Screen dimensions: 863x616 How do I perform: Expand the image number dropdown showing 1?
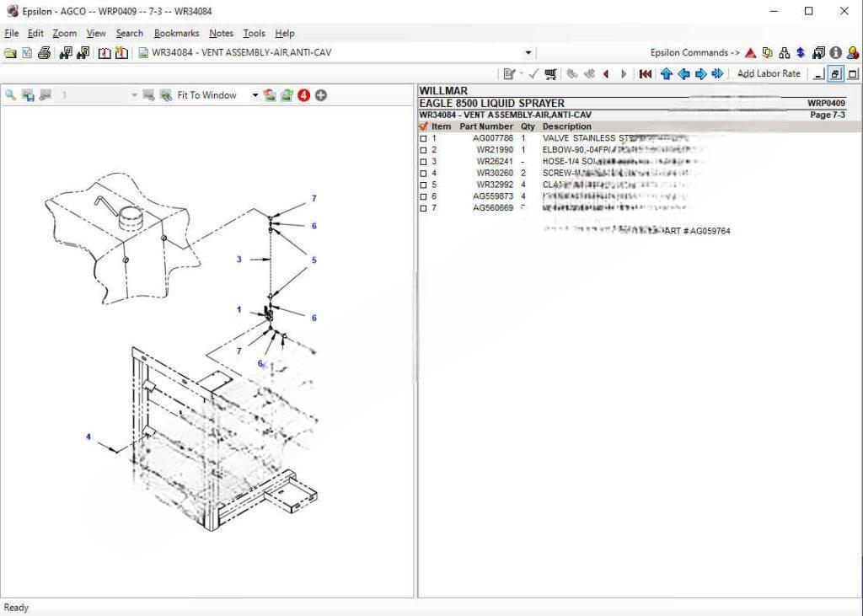click(x=133, y=95)
